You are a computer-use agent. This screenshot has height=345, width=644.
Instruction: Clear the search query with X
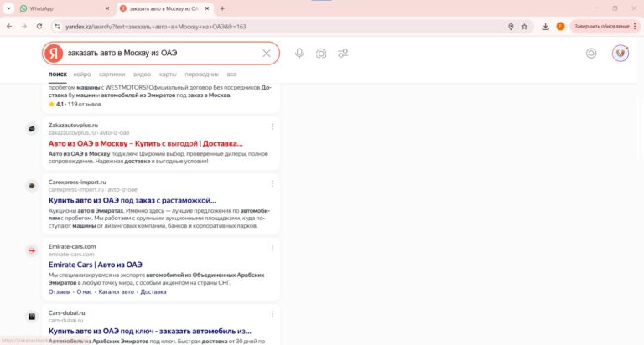click(267, 54)
